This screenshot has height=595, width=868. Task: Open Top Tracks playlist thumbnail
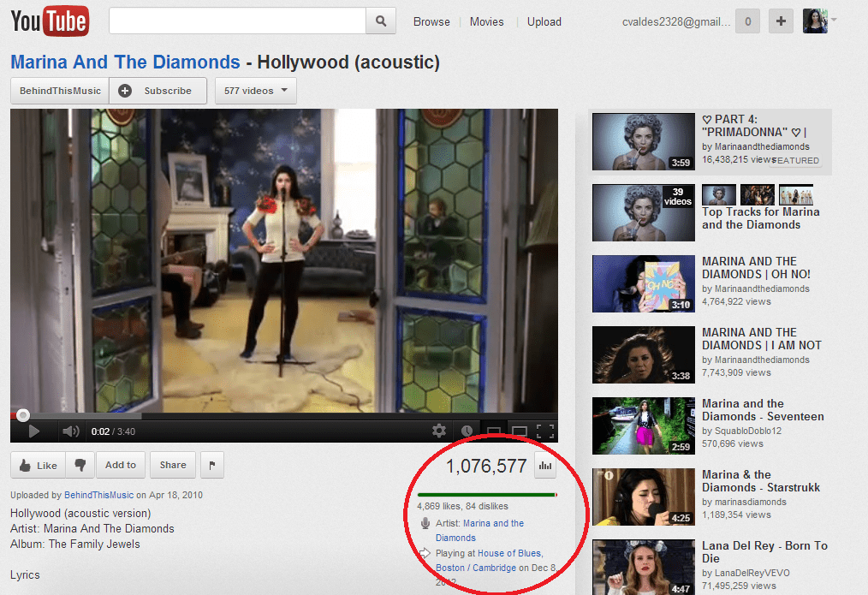[643, 212]
